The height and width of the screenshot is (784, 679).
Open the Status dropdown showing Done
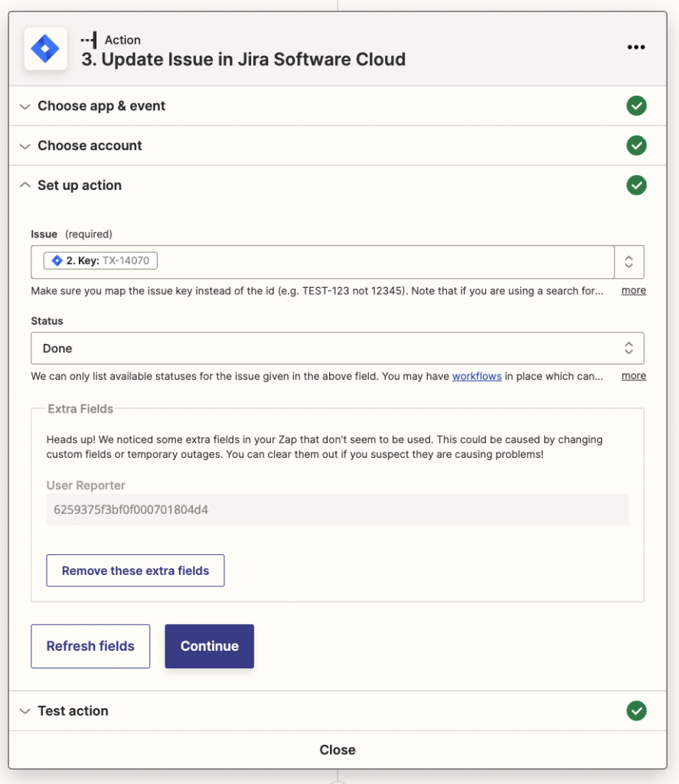tap(338, 348)
